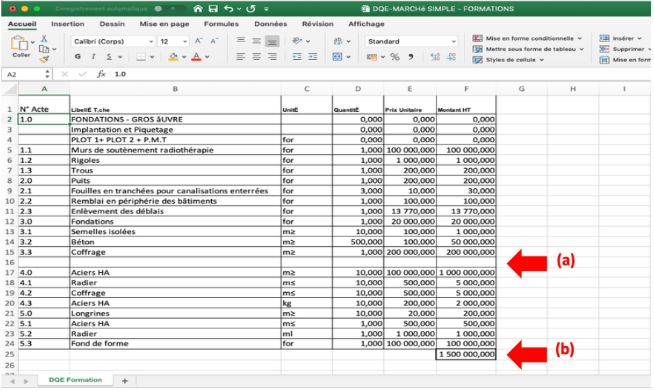Viewport: 654px width, 391px height.
Task: Open the Insertion ribbon tab
Action: pyautogui.click(x=68, y=24)
